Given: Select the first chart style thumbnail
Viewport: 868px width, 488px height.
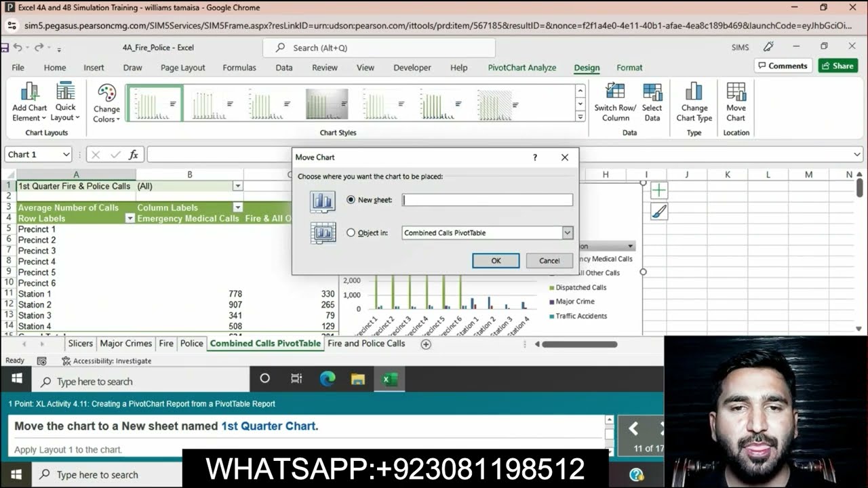Looking at the screenshot, I should click(x=155, y=103).
